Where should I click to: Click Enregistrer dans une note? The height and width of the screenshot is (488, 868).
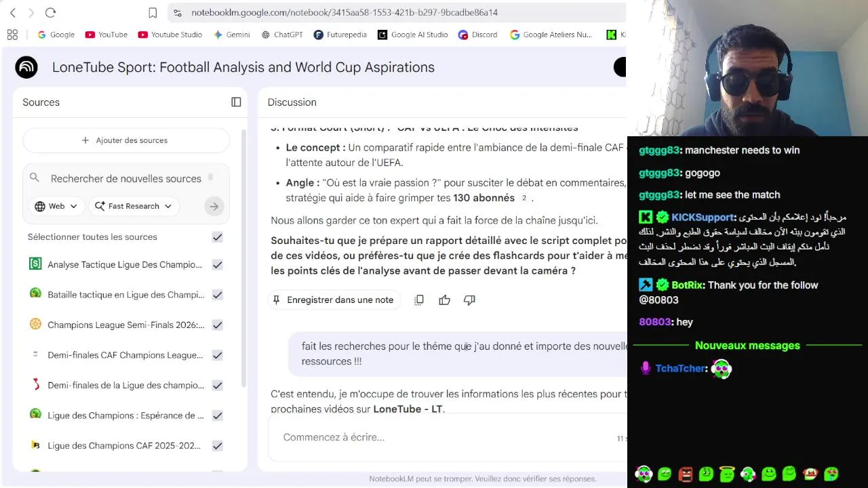point(333,300)
